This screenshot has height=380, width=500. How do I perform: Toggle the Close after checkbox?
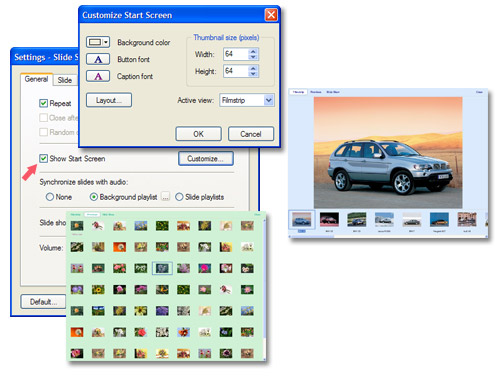[43, 118]
